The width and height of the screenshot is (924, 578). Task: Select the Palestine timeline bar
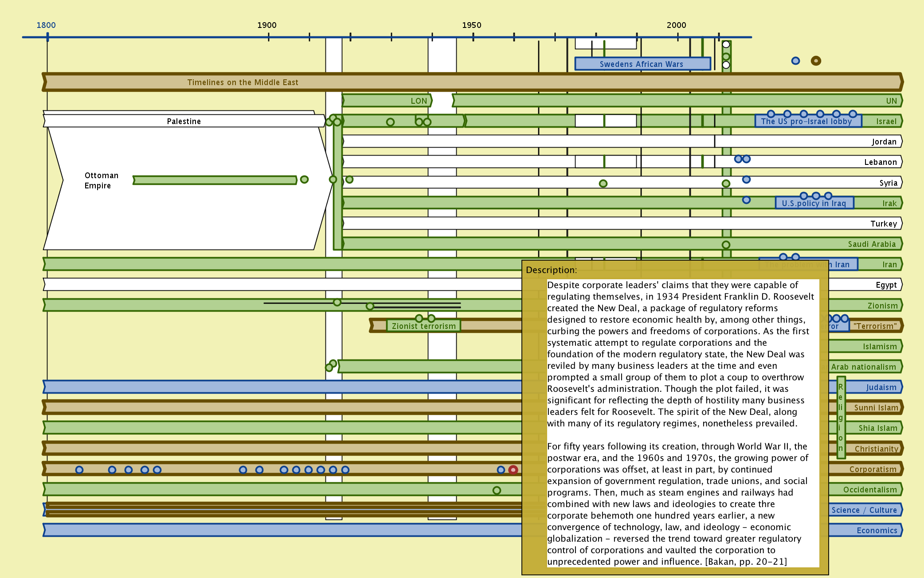pos(184,121)
